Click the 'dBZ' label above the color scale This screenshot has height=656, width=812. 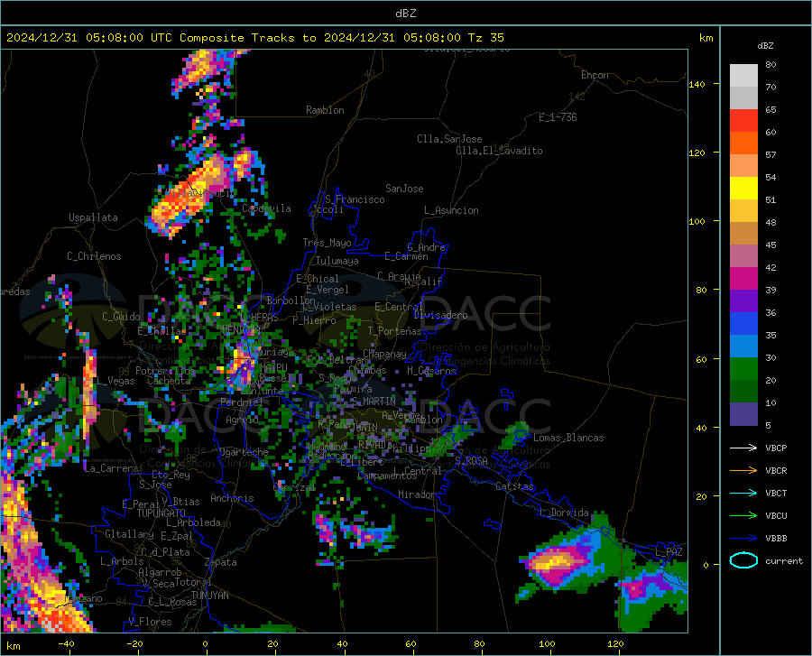pos(765,45)
